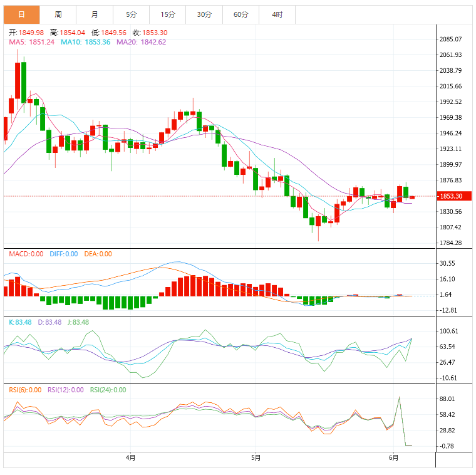476x475 pixels.
Task: Click the -12.81 MACD axis value
Action: coord(447,310)
